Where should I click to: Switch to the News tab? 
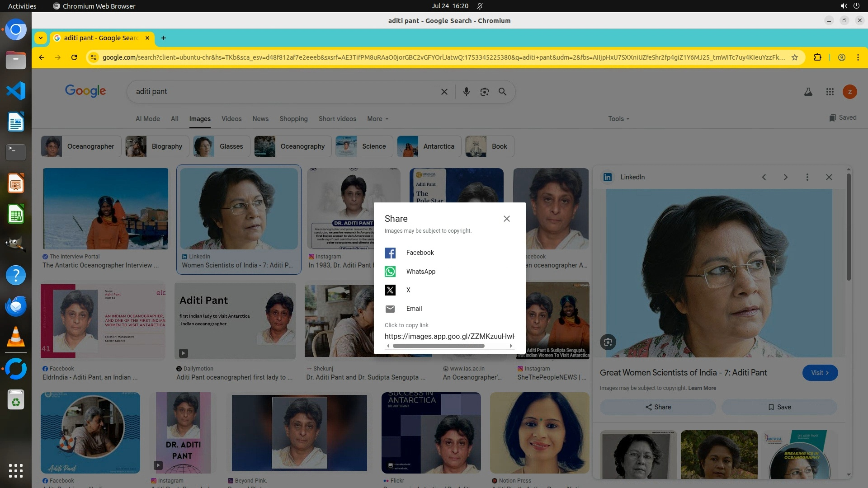click(260, 119)
